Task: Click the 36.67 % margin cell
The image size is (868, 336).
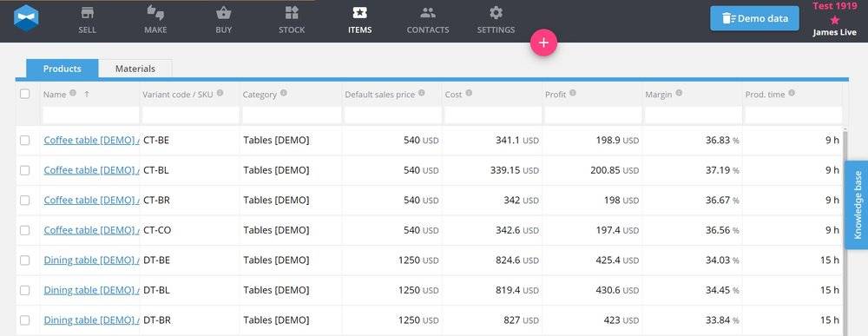Action: pyautogui.click(x=693, y=201)
